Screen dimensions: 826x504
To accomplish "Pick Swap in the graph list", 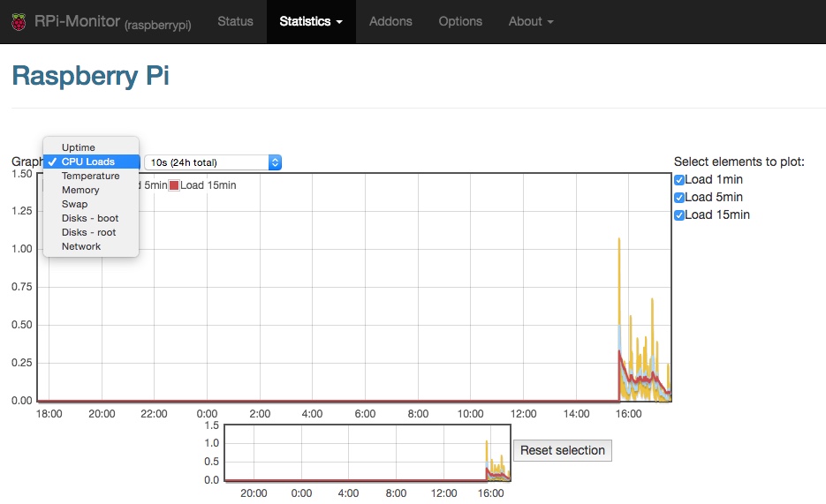I will 74,204.
